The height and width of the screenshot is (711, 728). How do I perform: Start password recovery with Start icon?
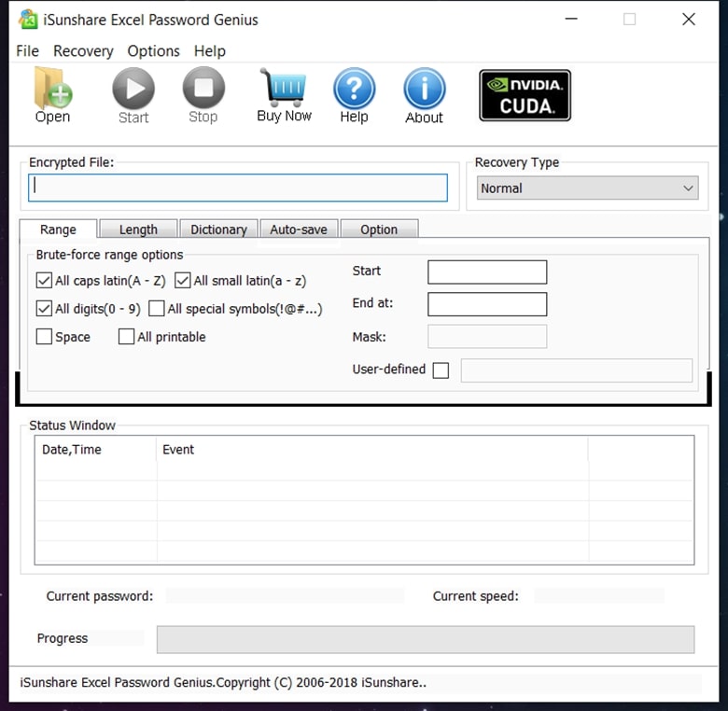[133, 89]
